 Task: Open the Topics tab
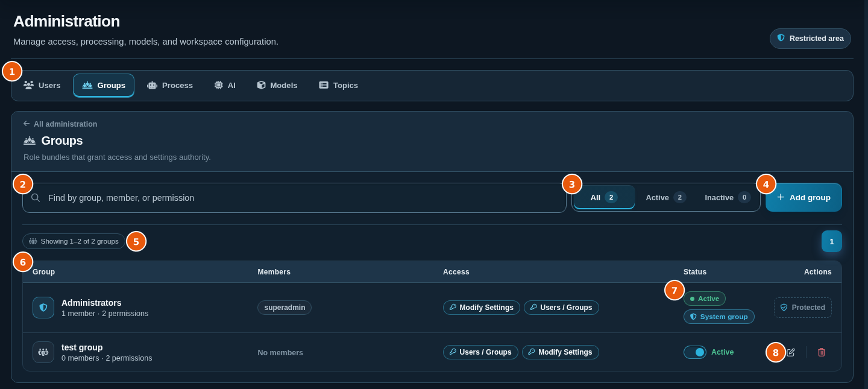[339, 85]
